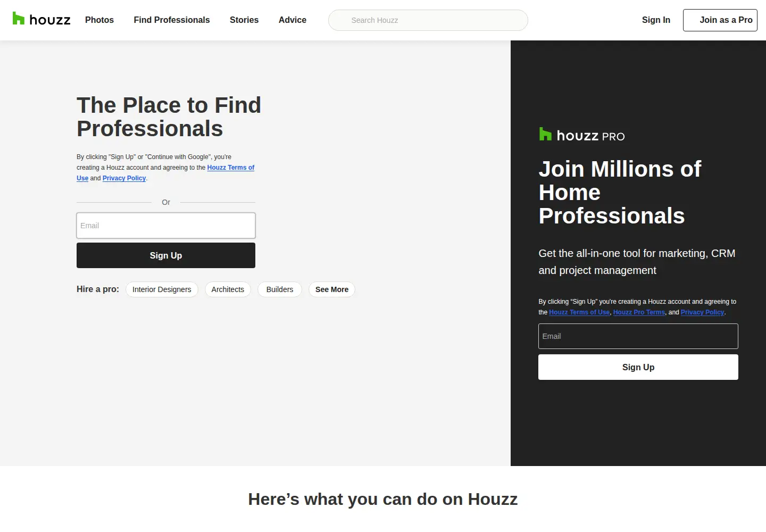
Task: Open Privacy Policy in Pro panel
Action: tap(702, 312)
